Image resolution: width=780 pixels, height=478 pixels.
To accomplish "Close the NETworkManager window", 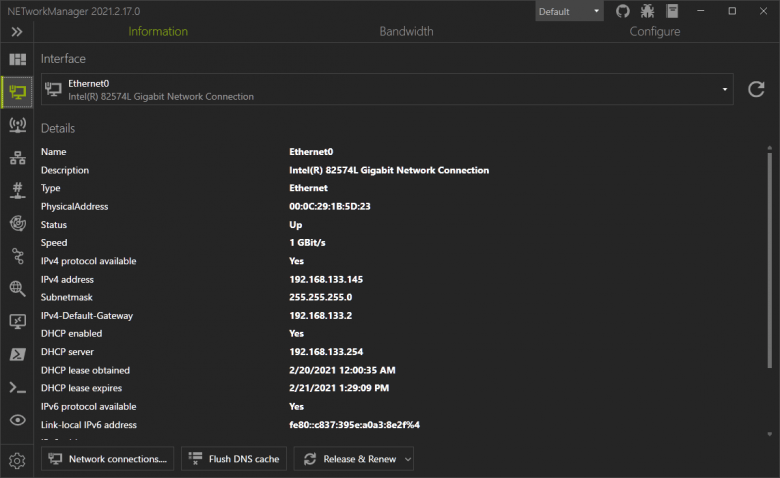I will tap(763, 11).
